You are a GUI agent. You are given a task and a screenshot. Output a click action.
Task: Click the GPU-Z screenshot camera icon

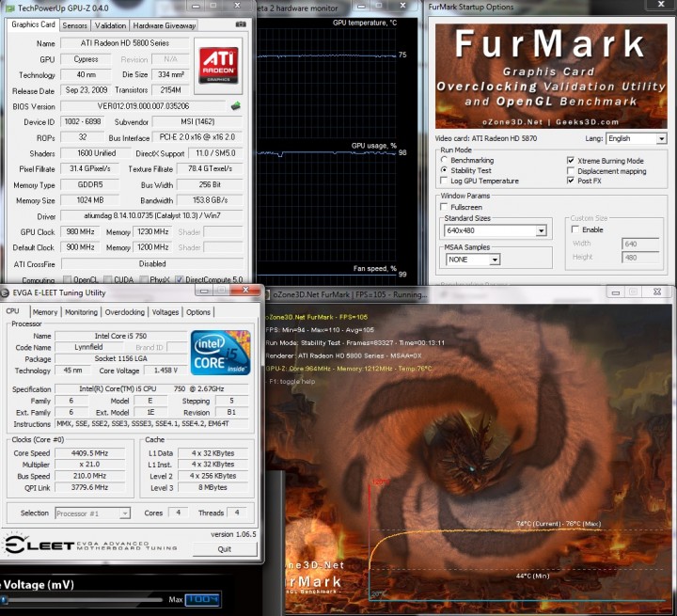(x=241, y=24)
